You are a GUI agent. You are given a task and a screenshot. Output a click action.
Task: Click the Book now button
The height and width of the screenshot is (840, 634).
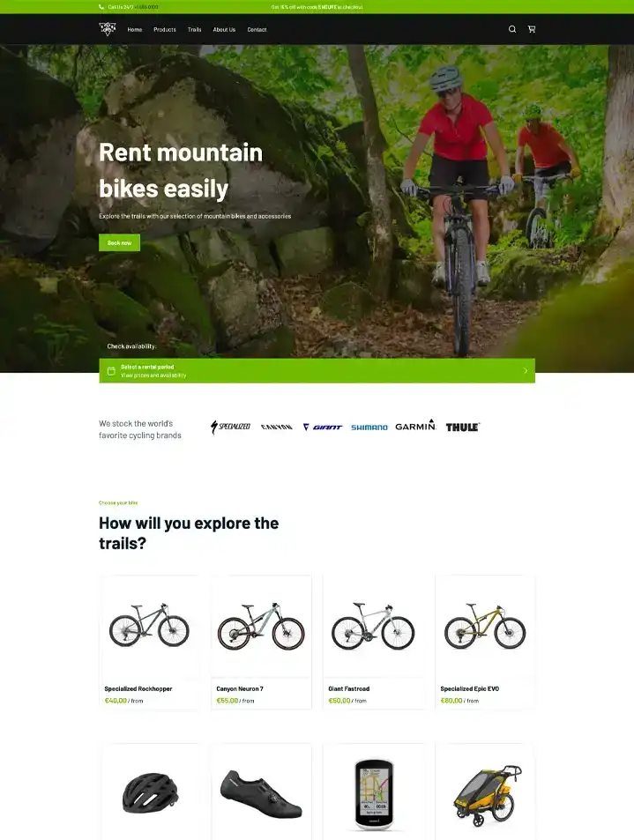120,242
